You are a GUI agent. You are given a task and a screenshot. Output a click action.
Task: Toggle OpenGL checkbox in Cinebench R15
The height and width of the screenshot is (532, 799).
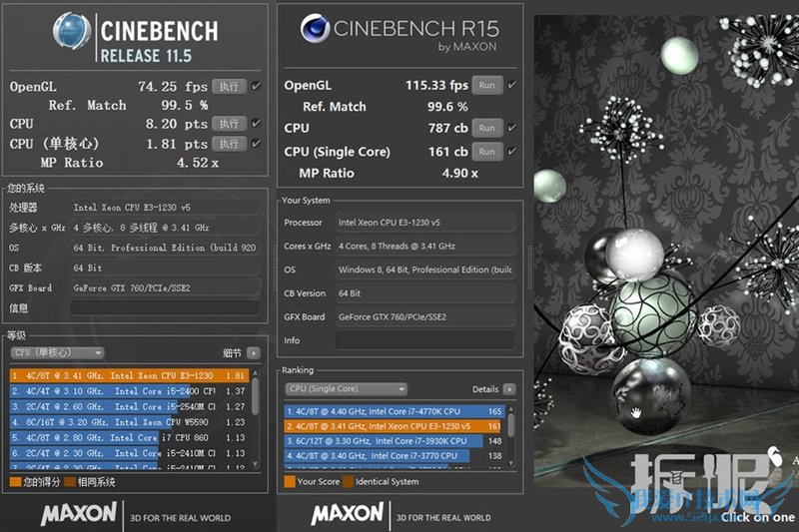(511, 85)
